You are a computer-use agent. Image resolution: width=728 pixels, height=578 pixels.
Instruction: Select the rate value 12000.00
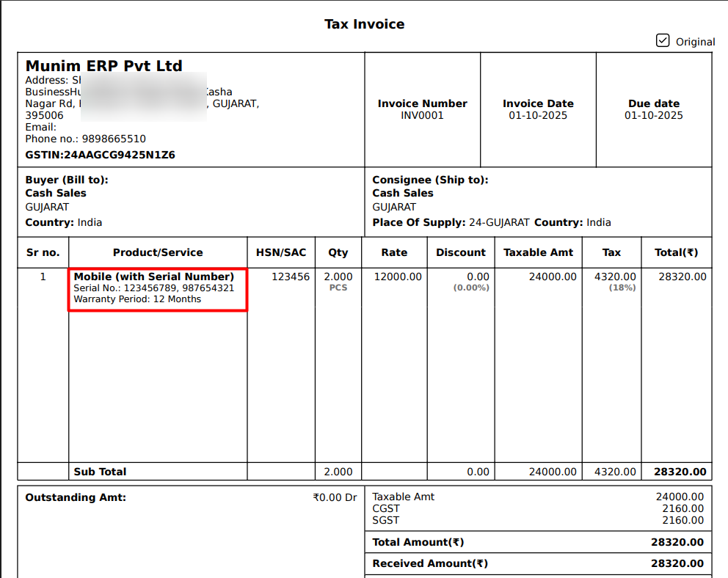pyautogui.click(x=398, y=277)
